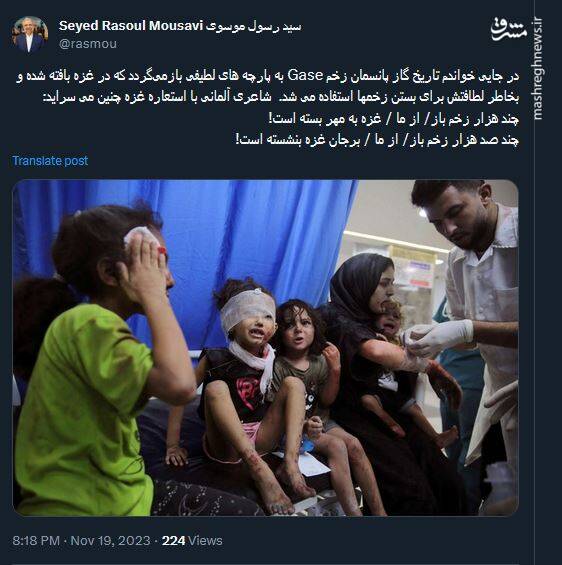
Task: Click the Mashregh logo in the corner
Action: [x=508, y=30]
